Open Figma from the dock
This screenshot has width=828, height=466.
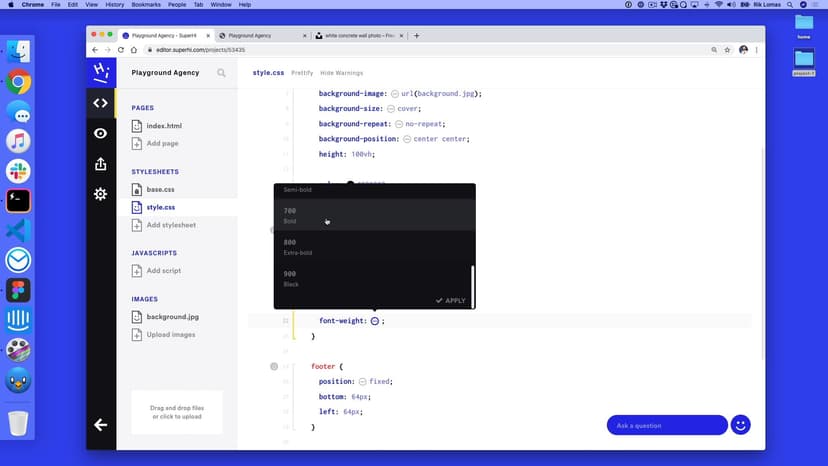tap(18, 290)
